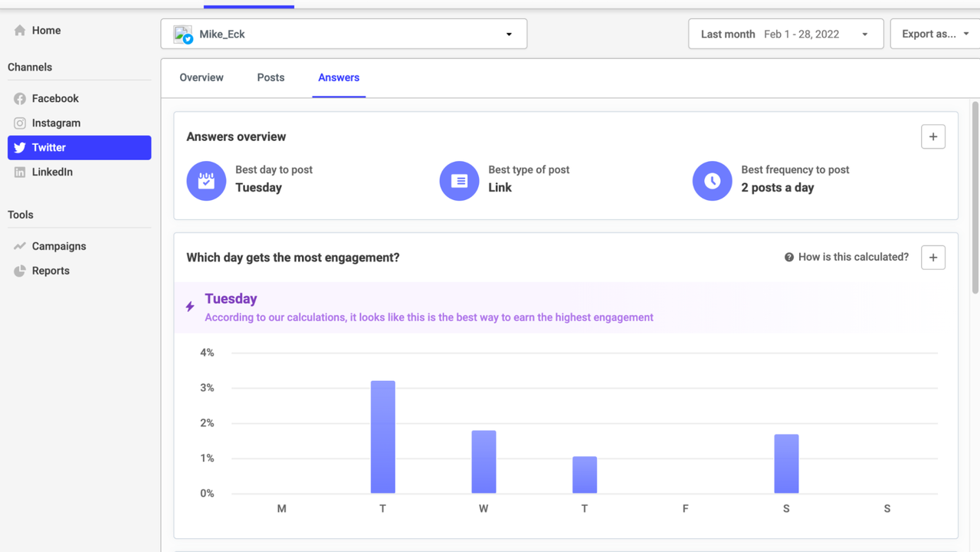Open Campaigns via its chart icon

(20, 246)
